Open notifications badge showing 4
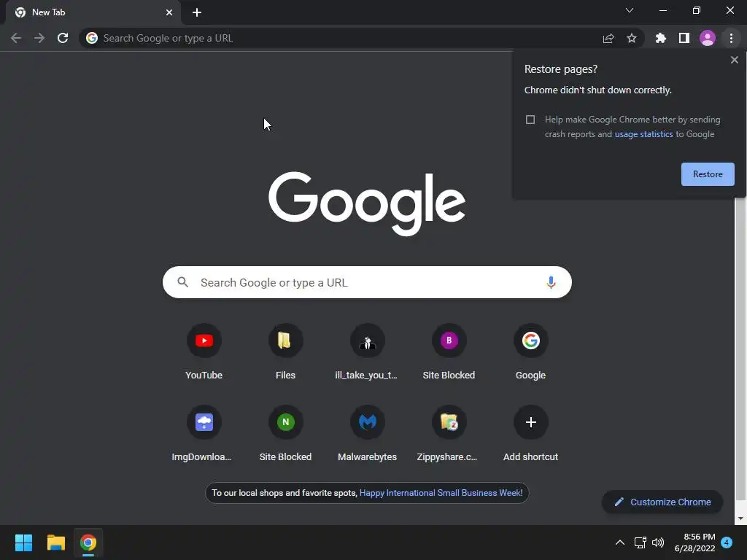This screenshot has width=747, height=560. point(727,542)
